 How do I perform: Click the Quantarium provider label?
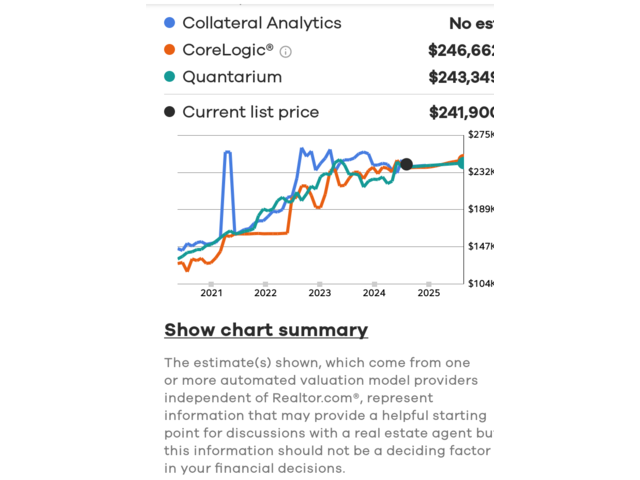(x=232, y=77)
